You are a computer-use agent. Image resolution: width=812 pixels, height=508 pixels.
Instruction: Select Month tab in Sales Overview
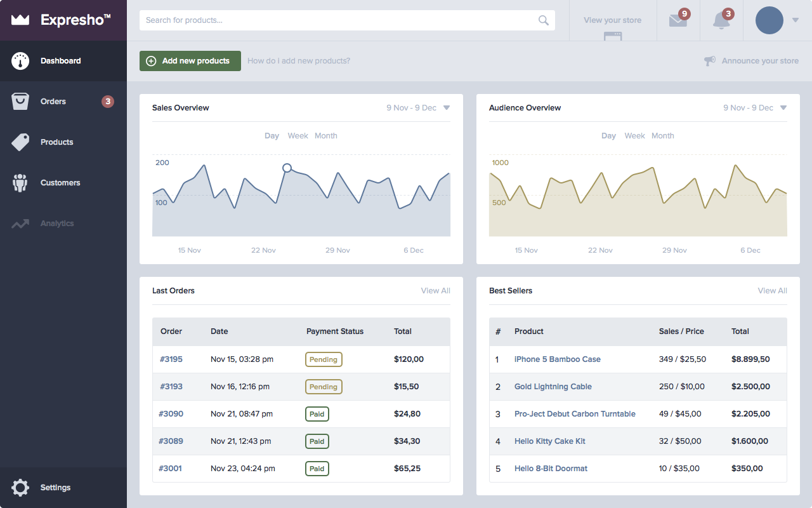click(x=326, y=136)
